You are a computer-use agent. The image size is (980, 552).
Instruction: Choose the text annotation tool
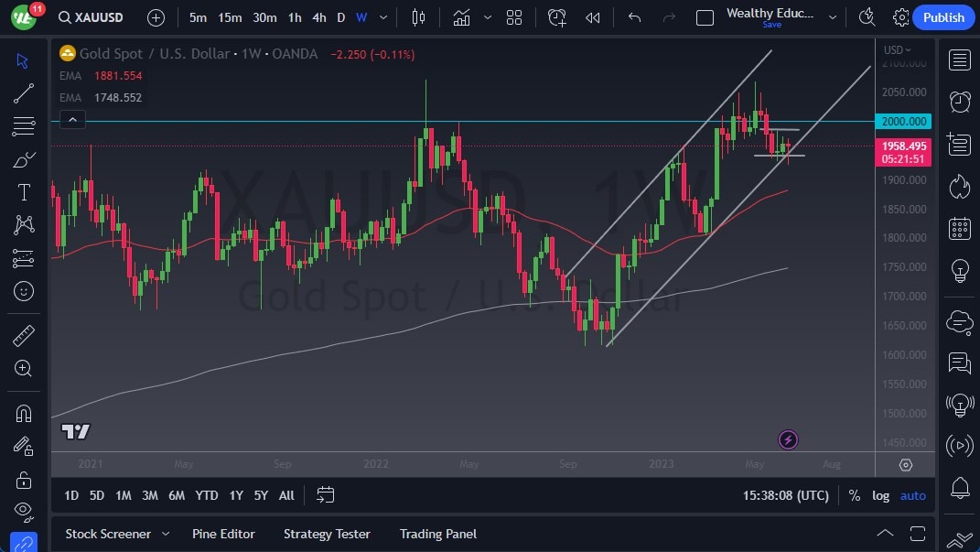pos(24,192)
